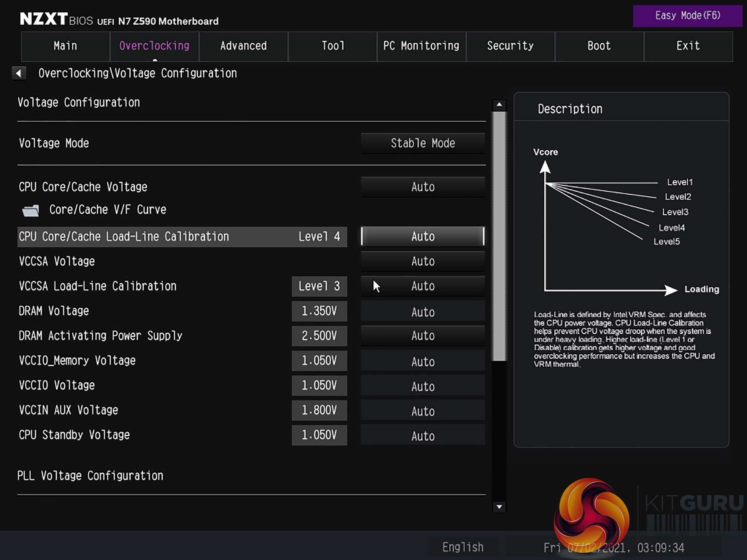Open the CPU Core/Cache Voltage Auto dropdown
The height and width of the screenshot is (560, 747).
tap(423, 187)
